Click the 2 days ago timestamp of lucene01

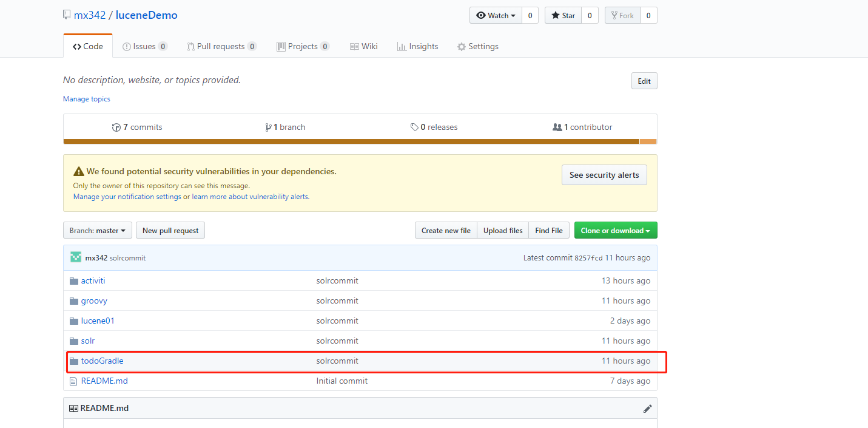coord(630,321)
